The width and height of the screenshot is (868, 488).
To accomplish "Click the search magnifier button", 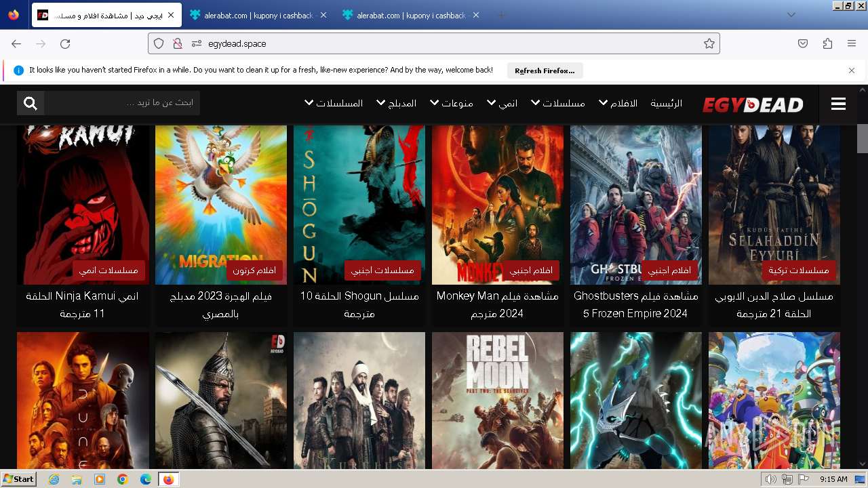I will (x=31, y=103).
